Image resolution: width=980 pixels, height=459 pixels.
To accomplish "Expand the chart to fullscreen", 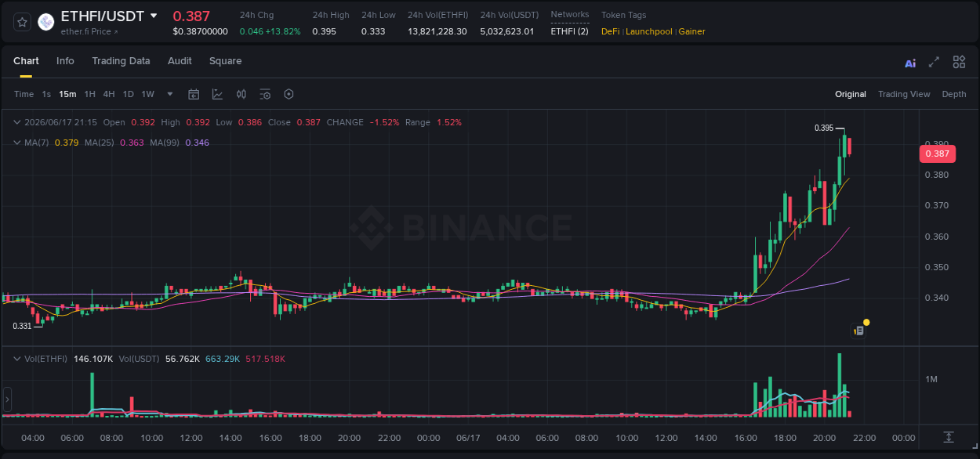I will coord(934,62).
